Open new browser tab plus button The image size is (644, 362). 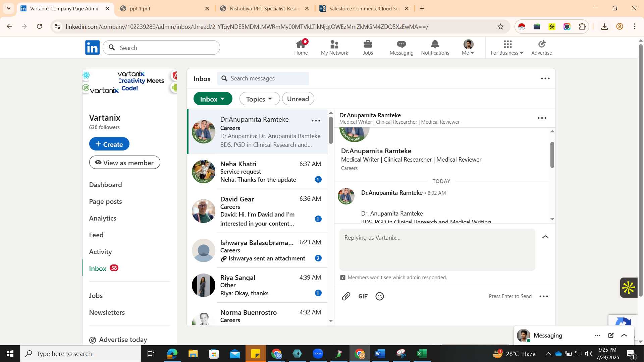coord(422,8)
